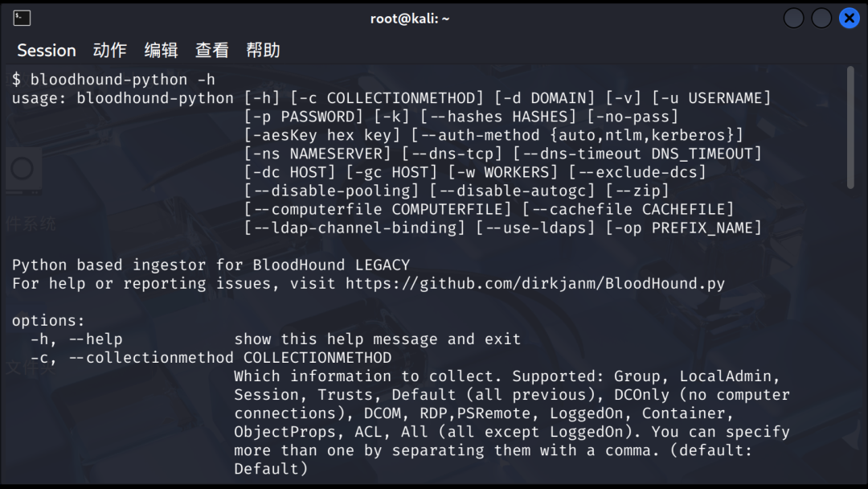Click the terminal icon in the title bar

23,18
